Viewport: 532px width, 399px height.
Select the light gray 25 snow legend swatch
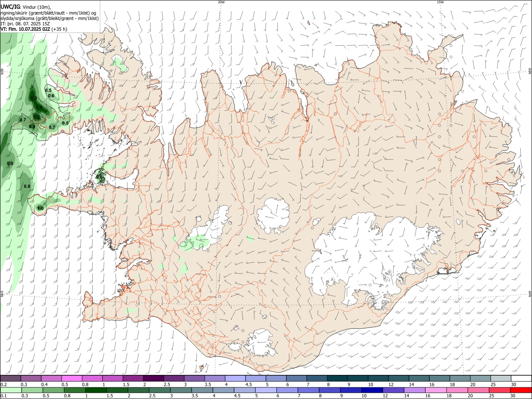(x=501, y=378)
